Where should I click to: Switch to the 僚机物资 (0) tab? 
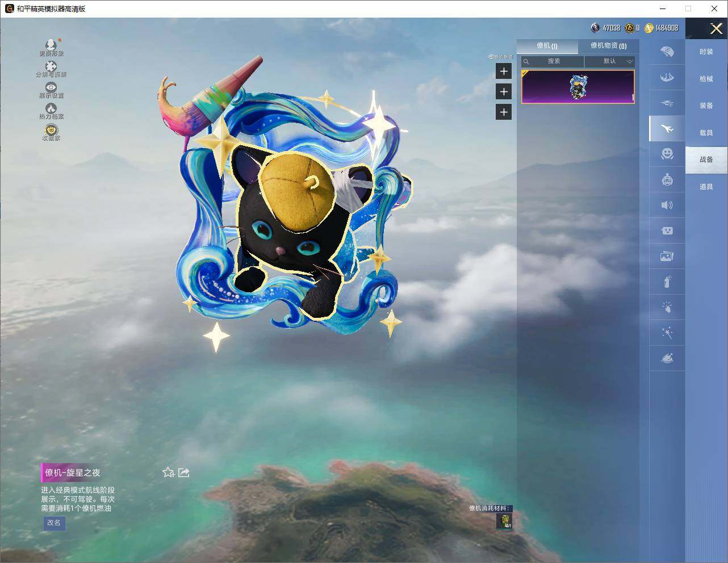608,46
